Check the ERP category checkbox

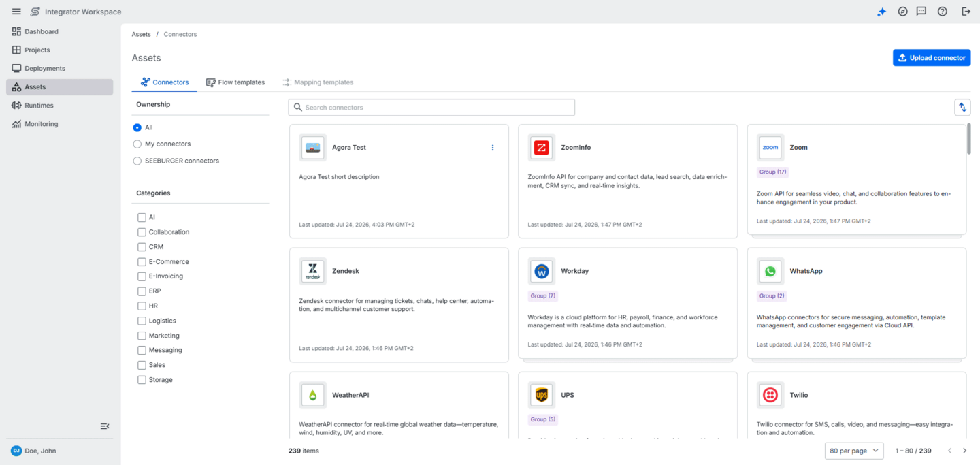(142, 291)
